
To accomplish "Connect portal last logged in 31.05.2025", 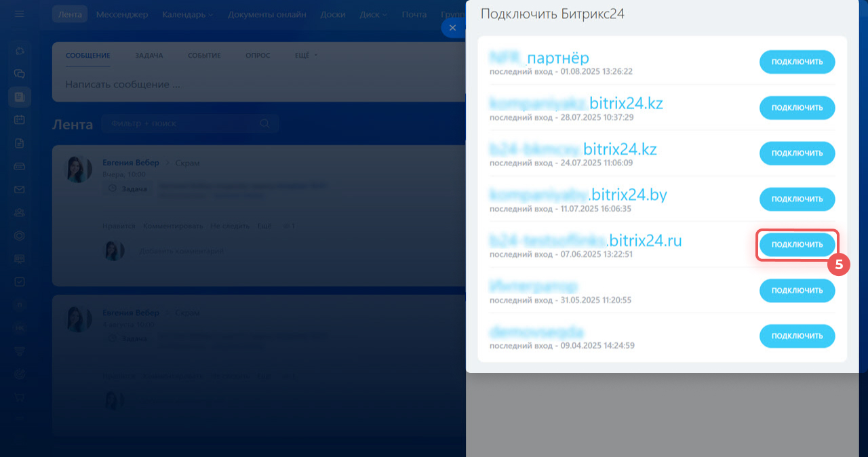I will [797, 290].
